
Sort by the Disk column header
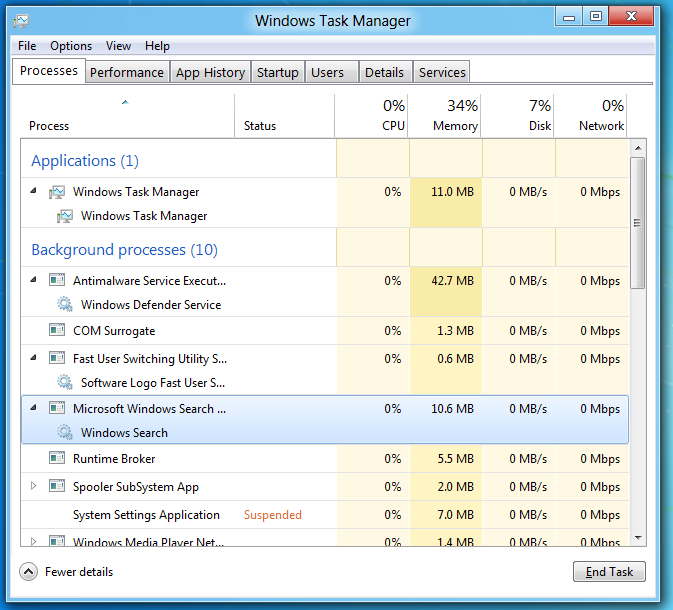[x=517, y=116]
